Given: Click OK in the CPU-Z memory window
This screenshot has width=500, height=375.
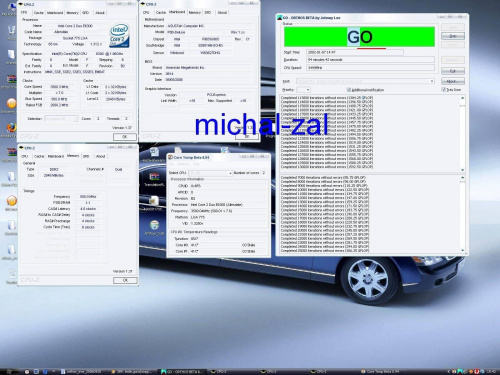Looking at the screenshot, I should point(125,280).
